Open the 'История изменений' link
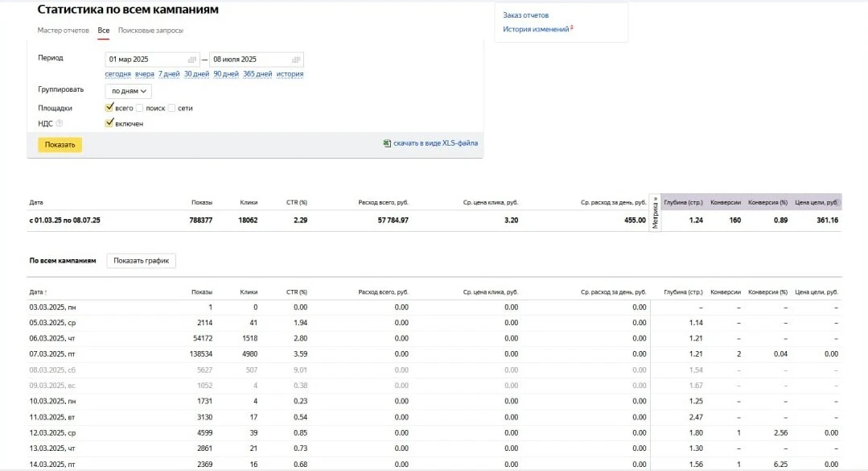Image resolution: width=868 pixels, height=471 pixels. [536, 29]
